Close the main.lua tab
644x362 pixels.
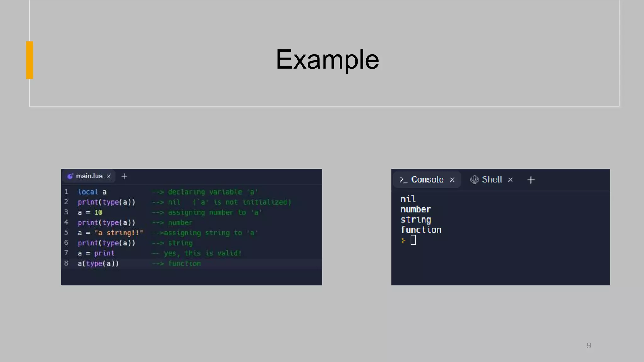coord(109,176)
